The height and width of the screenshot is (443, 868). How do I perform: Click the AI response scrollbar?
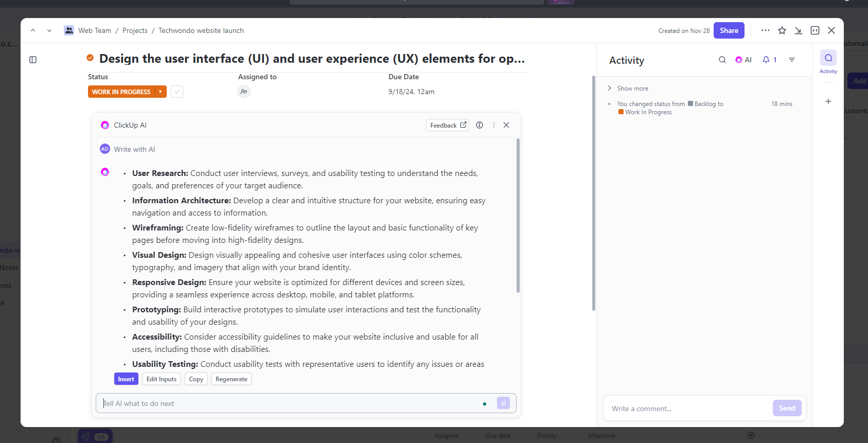click(x=518, y=216)
